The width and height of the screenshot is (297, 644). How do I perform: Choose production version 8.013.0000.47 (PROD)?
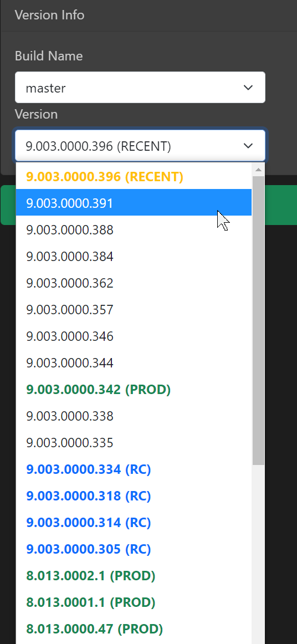tap(134, 629)
